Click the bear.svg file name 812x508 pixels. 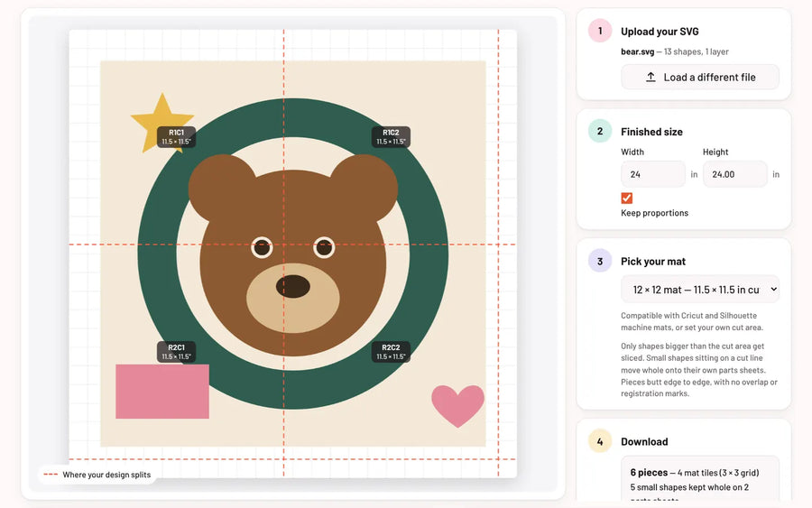(x=638, y=51)
